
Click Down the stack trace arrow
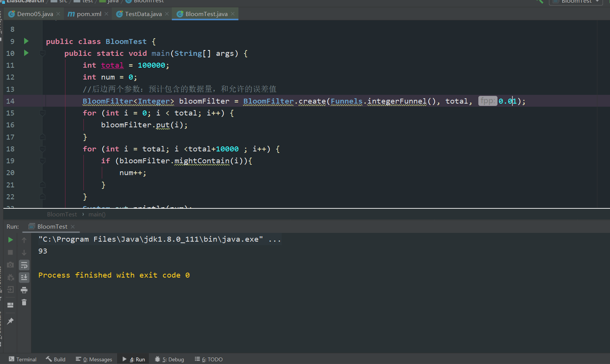pos(24,252)
